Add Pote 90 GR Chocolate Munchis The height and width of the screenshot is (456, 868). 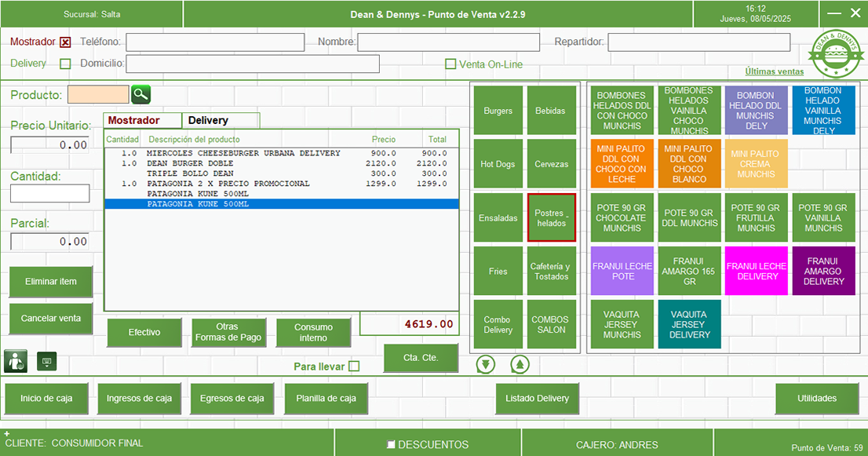click(622, 217)
